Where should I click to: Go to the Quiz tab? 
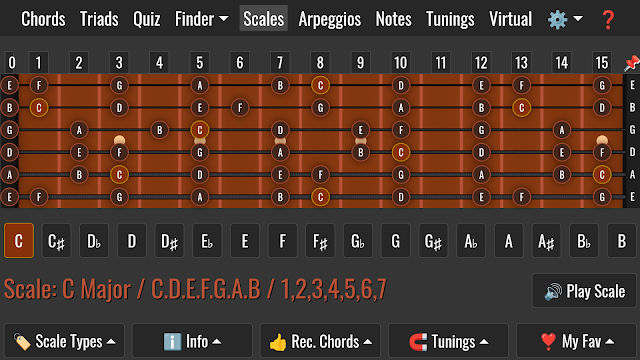pos(147,19)
